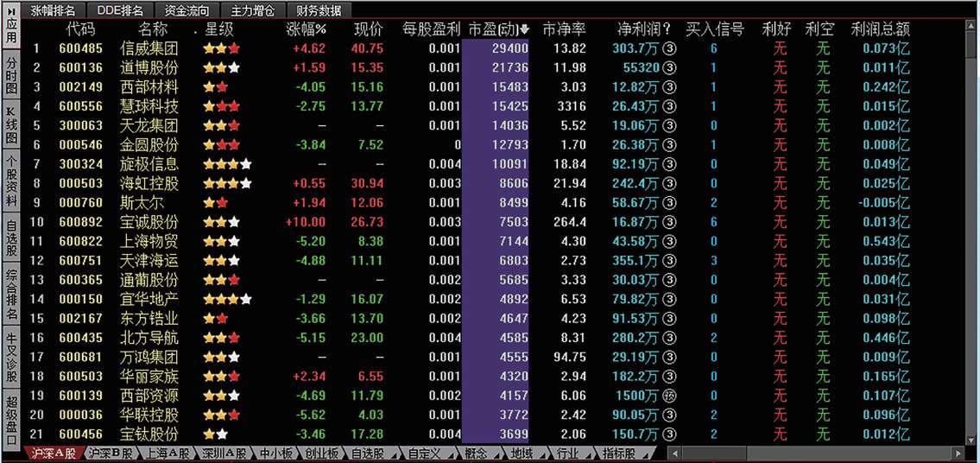
Task: Click the star rating of 华联控股
Action: 221,415
